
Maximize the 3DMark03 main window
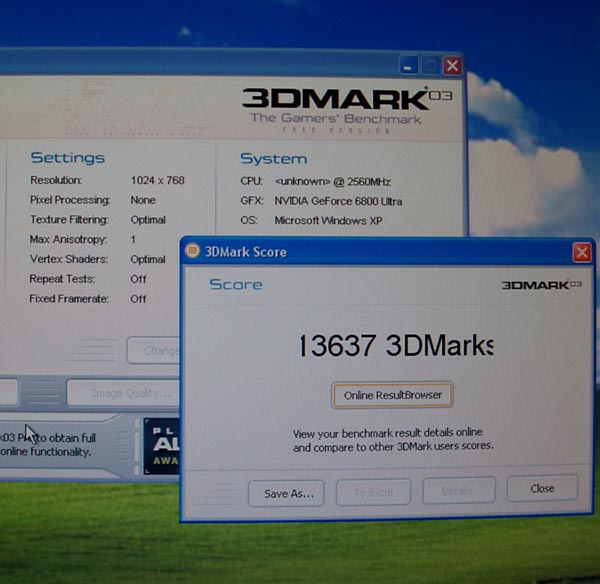(430, 65)
